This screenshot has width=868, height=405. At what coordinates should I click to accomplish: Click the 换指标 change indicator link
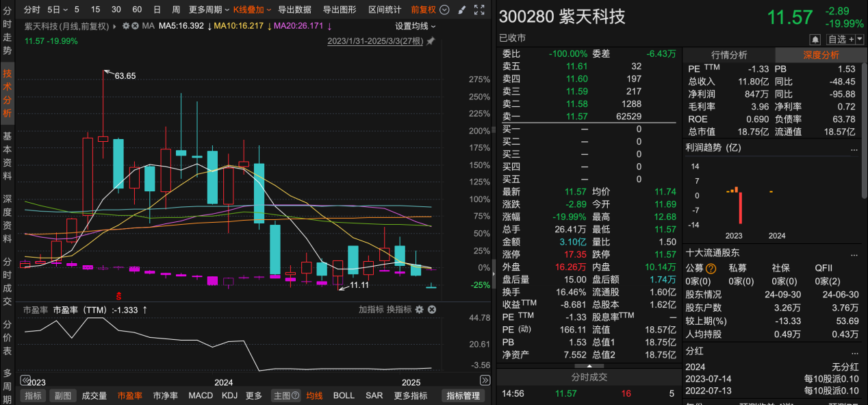click(399, 310)
